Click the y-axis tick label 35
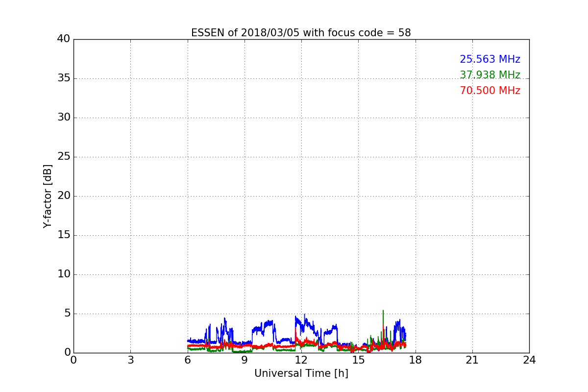The width and height of the screenshot is (588, 392). [64, 78]
